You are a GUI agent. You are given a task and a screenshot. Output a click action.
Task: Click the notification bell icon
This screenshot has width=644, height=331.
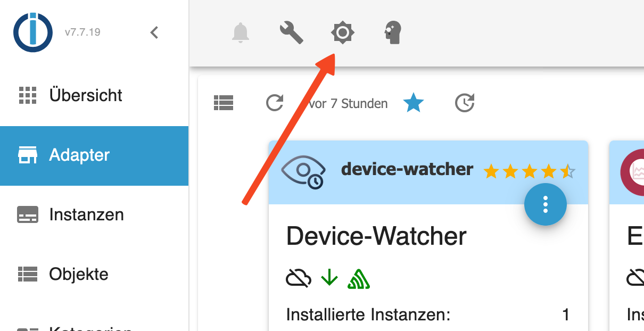(x=241, y=33)
